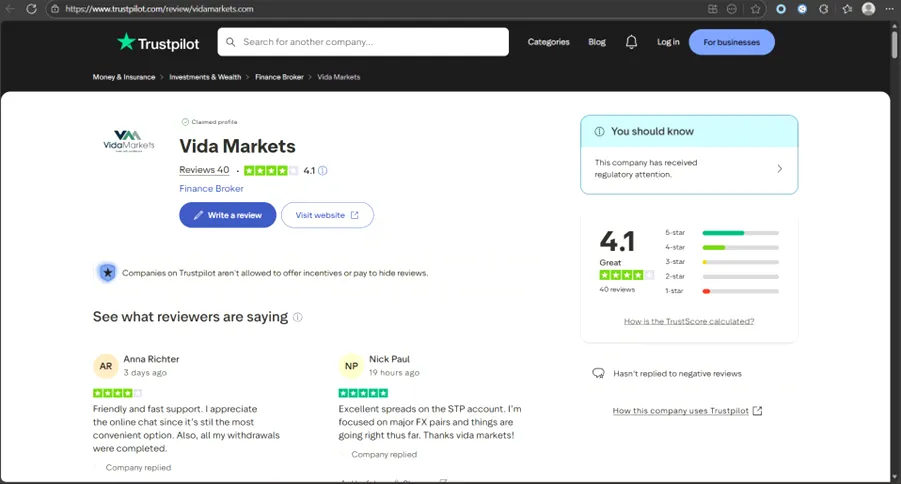This screenshot has width=901, height=484.
Task: Click the Reviews 40 link
Action: pyautogui.click(x=204, y=170)
